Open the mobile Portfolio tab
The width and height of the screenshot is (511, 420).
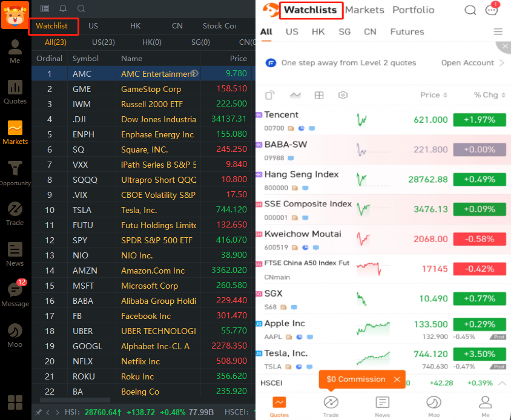414,10
